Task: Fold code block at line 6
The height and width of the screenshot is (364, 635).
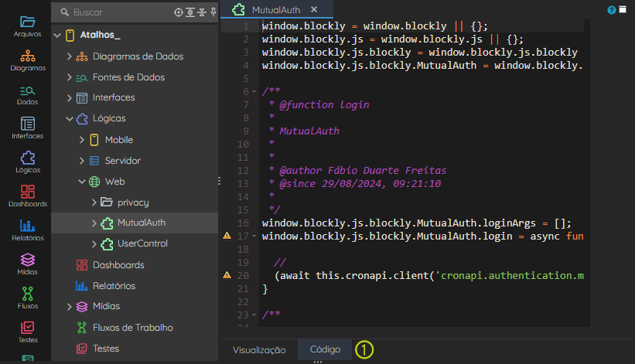Action: 254,92
